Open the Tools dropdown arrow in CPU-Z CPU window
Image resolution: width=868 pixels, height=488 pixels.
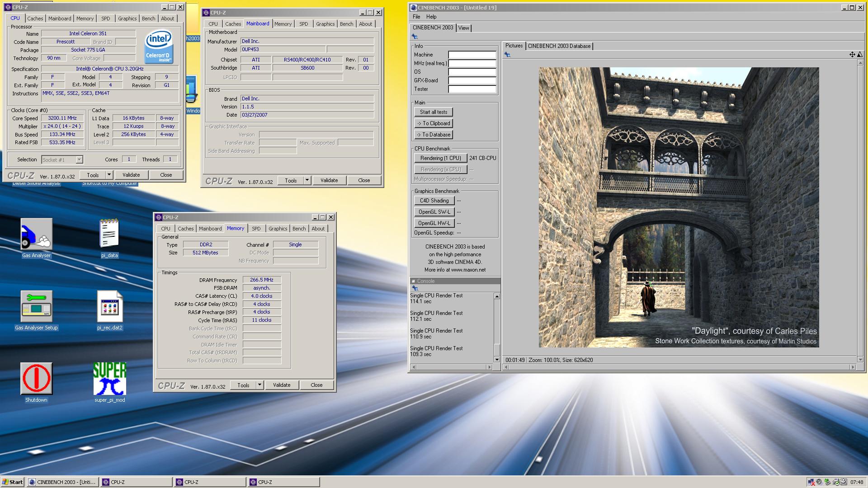click(x=109, y=175)
